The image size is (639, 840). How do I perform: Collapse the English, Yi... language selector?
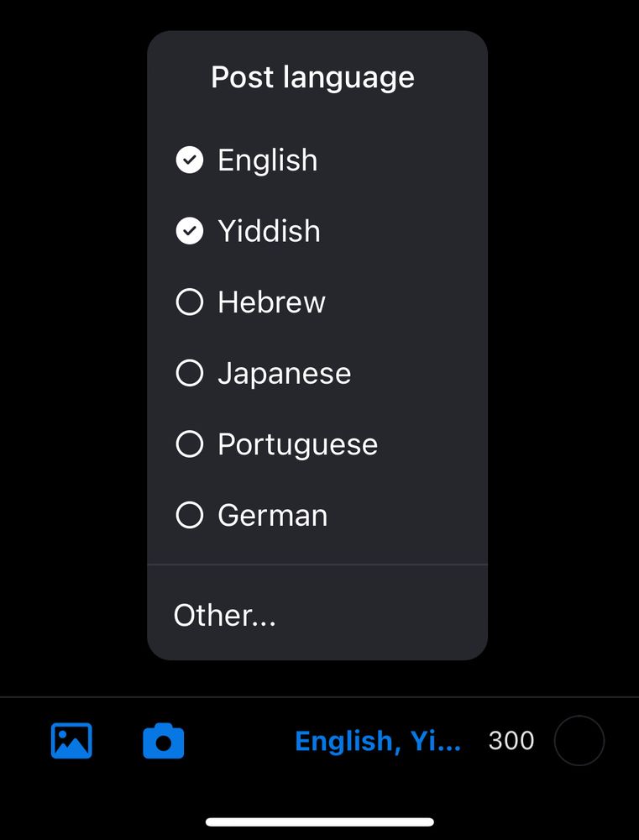coord(378,741)
